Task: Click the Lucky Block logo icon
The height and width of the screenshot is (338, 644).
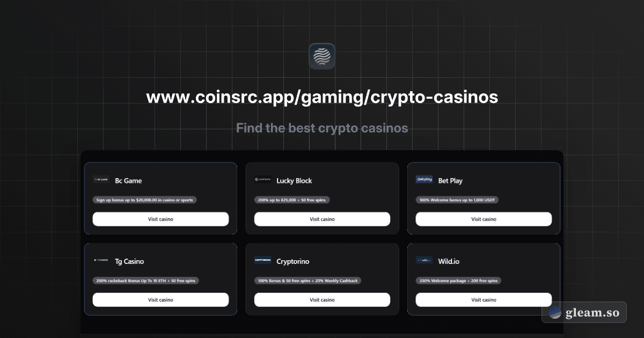Action: (262, 180)
